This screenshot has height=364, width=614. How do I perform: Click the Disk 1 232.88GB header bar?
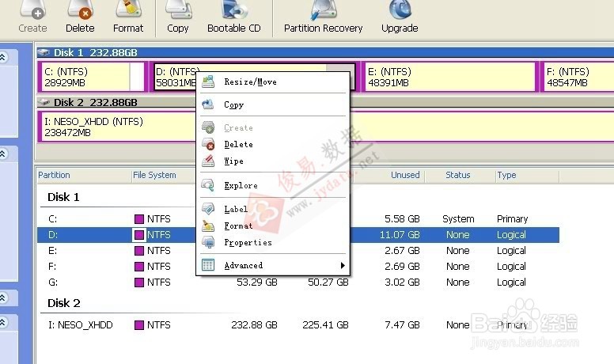(325, 52)
